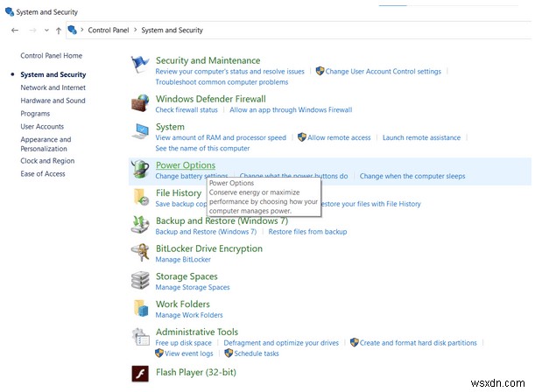
Task: Click the Administrative Tools icon
Action: [x=140, y=337]
